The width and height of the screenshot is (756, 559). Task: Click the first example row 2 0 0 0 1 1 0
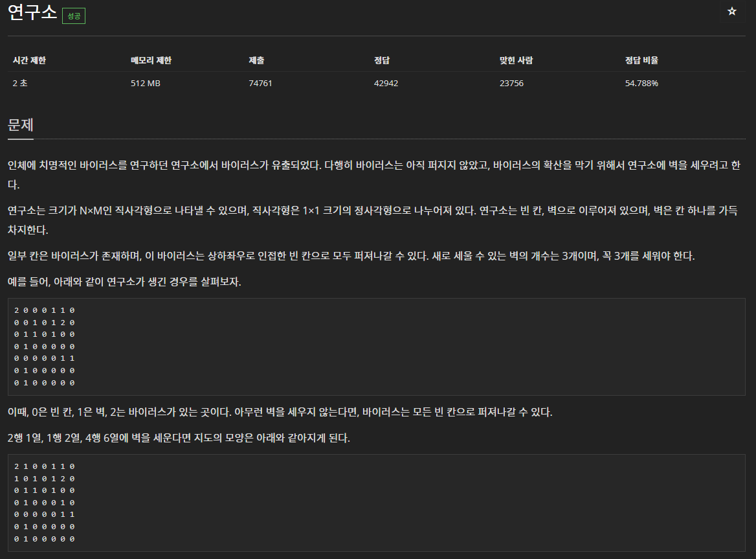click(45, 311)
